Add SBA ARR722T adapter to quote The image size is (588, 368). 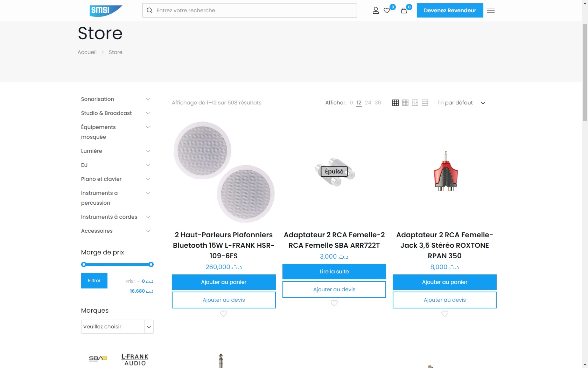pos(334,289)
